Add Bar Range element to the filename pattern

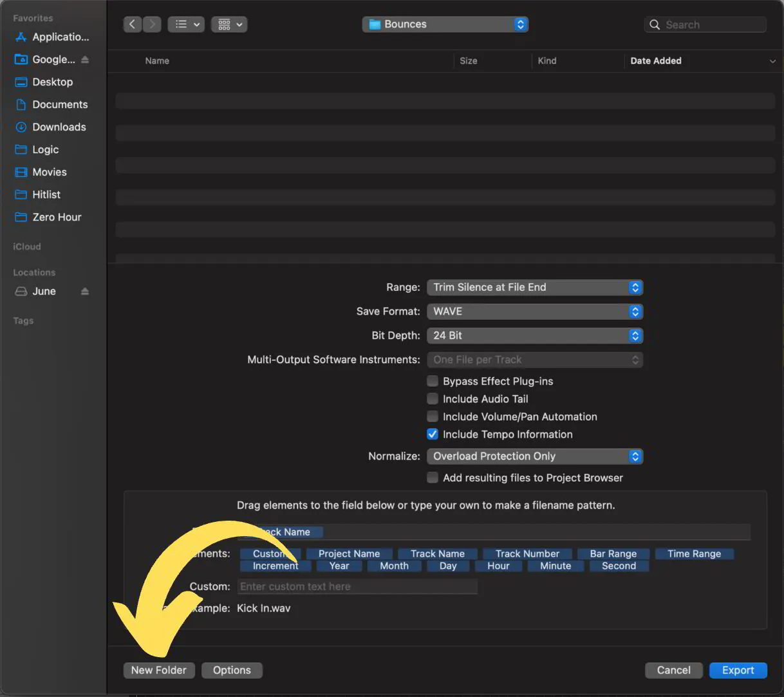tap(613, 553)
